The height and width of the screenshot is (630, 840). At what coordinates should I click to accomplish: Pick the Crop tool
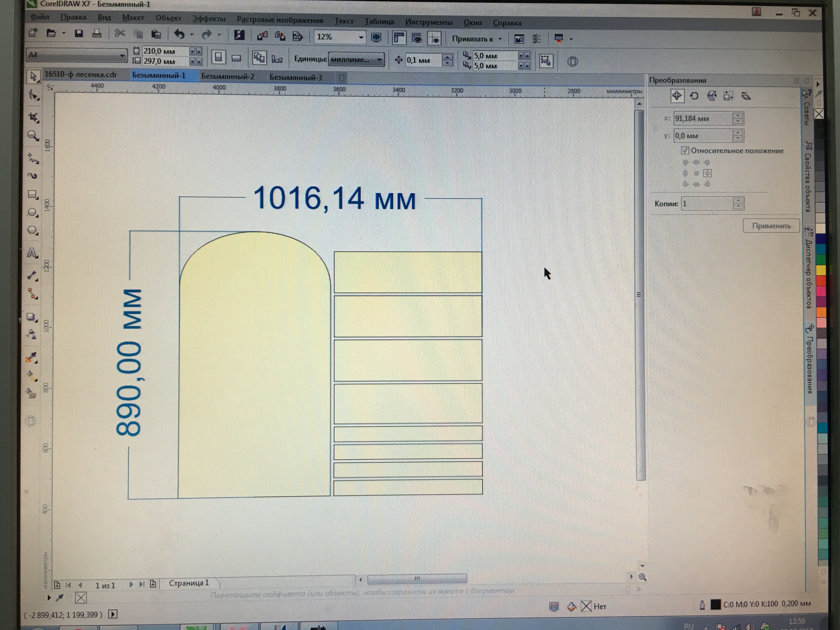tap(33, 117)
